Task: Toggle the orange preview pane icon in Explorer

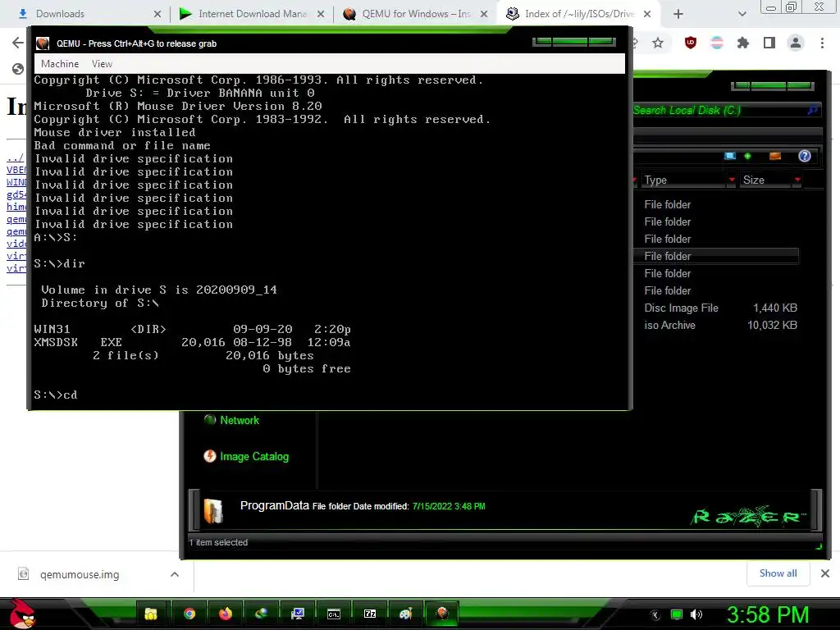Action: coord(774,156)
